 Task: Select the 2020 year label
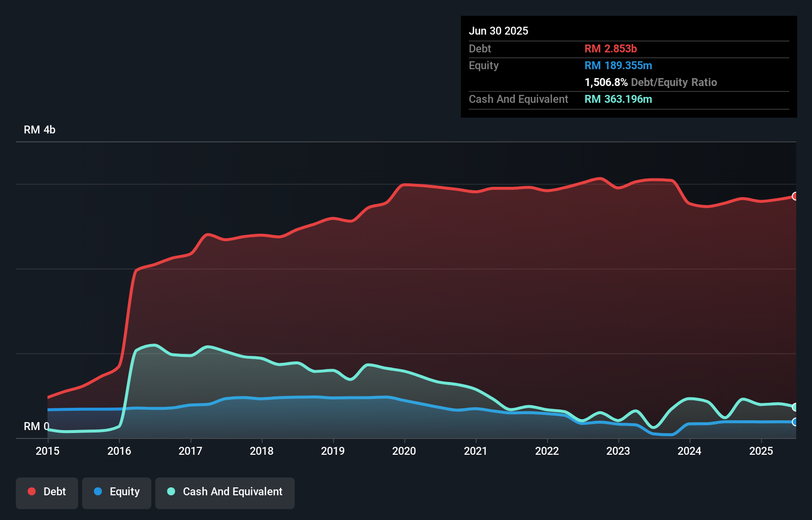point(404,451)
